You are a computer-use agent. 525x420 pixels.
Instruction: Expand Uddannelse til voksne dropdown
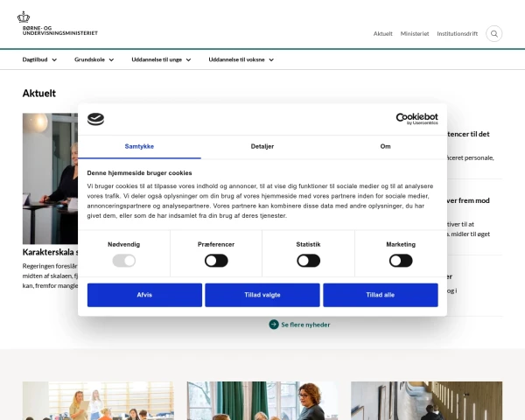point(241,59)
